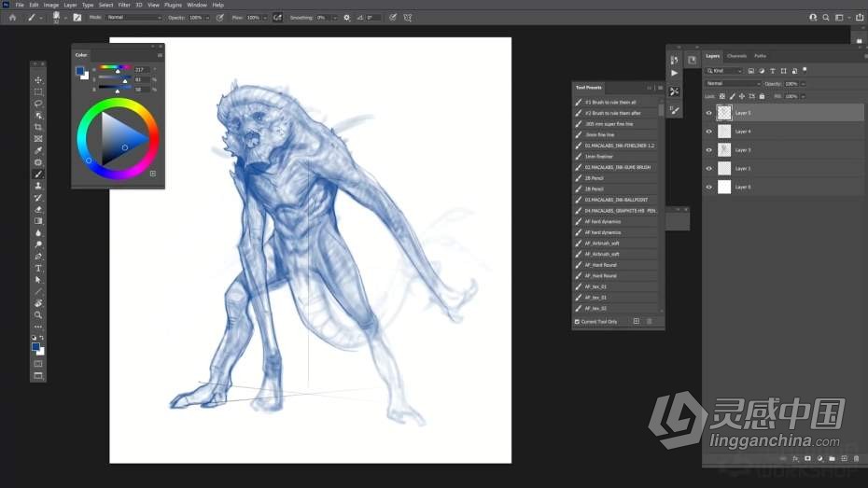Click the Home icon in options bar
868x488 pixels.
tap(12, 18)
